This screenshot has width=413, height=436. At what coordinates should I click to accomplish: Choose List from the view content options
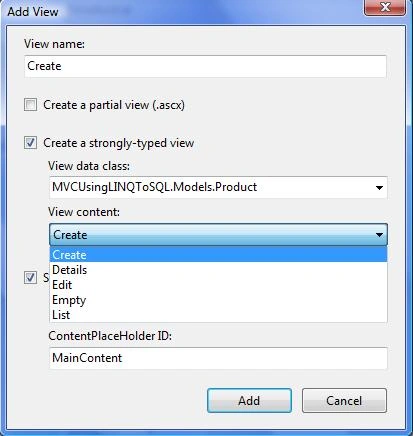[x=218, y=315]
